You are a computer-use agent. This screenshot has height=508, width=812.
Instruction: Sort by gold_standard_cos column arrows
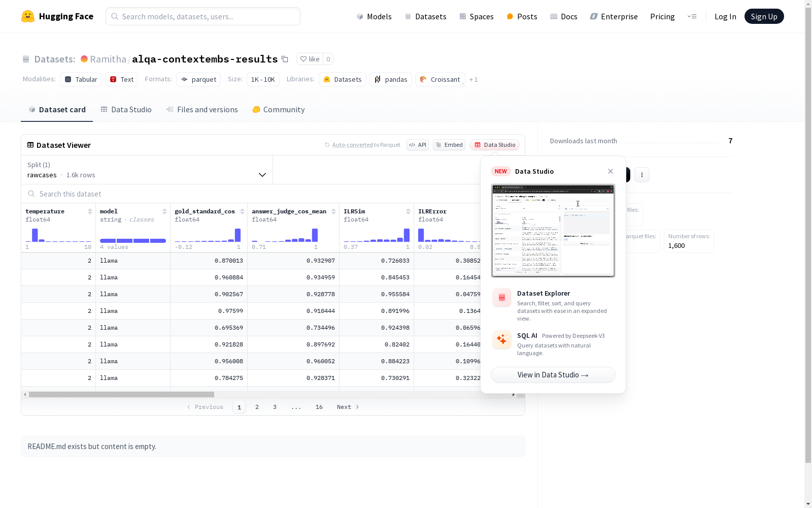[242, 211]
